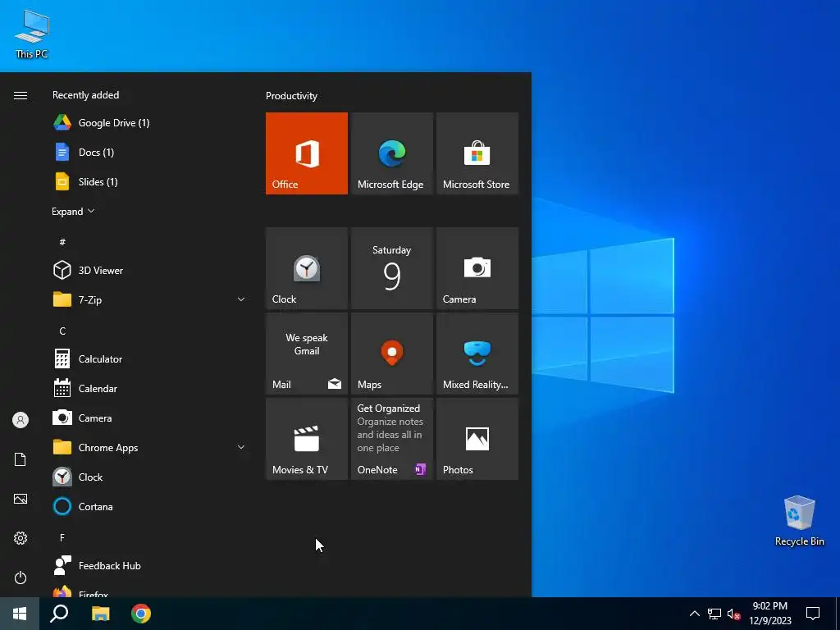840x630 pixels.
Task: Select the Productivity group header
Action: click(291, 96)
